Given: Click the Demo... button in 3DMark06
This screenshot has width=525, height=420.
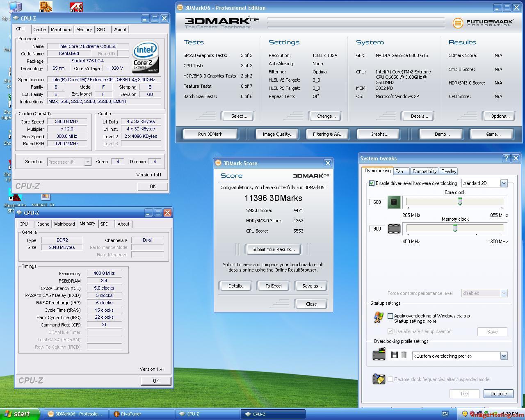Looking at the screenshot, I should click(x=442, y=134).
